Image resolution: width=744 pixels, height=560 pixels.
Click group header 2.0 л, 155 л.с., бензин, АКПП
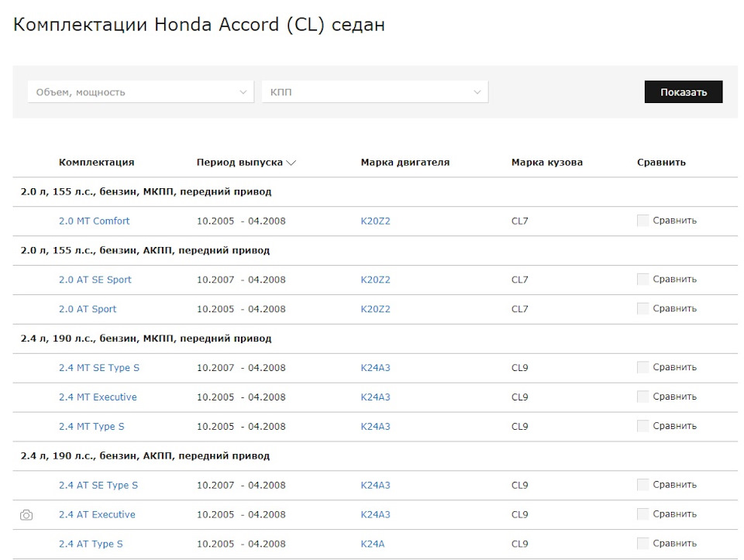[145, 250]
